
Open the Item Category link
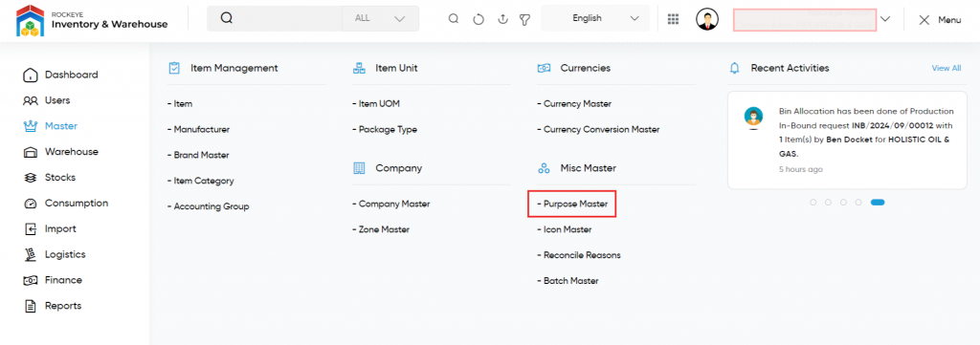point(201,181)
